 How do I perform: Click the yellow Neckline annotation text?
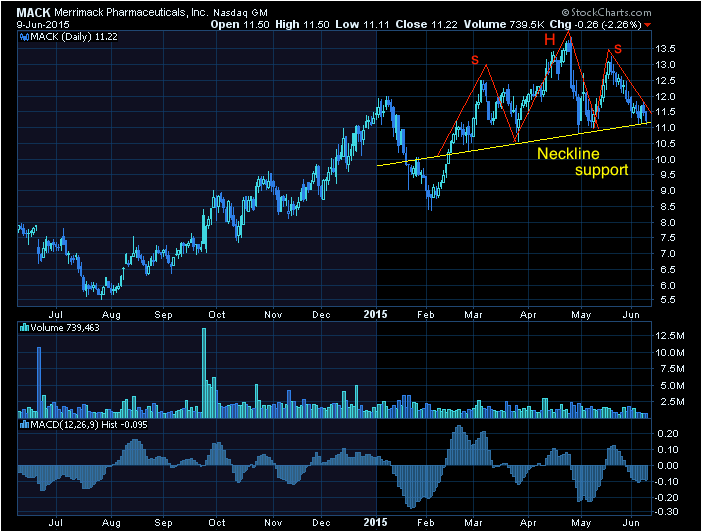coord(568,154)
